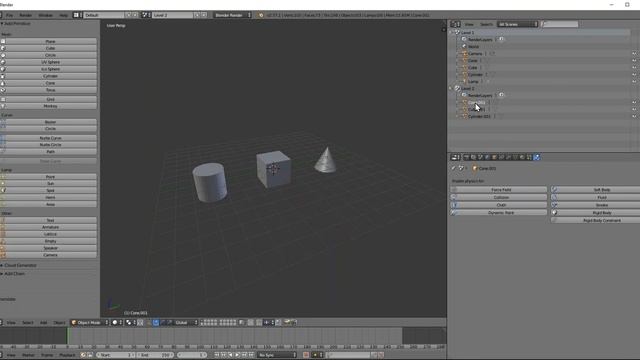Screen dimensions: 640x360
Task: Toggle visibility of Cone in Level 1
Action: coord(634,60)
